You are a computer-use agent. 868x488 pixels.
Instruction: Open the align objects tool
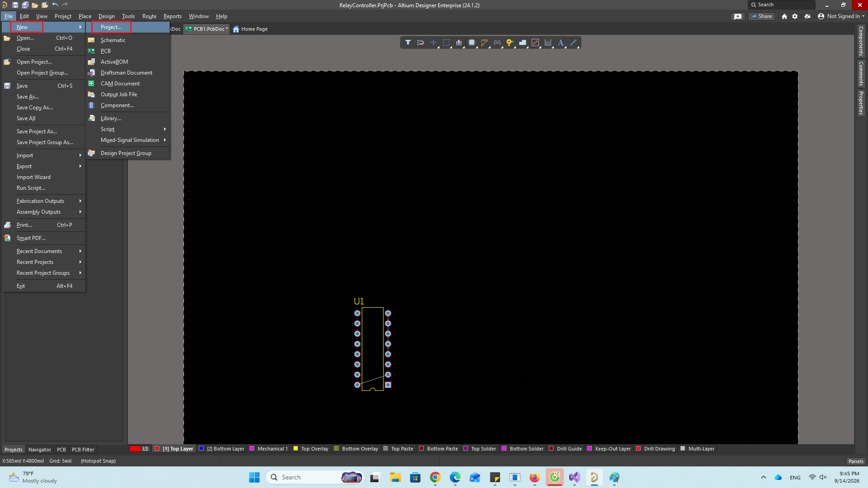click(x=459, y=42)
